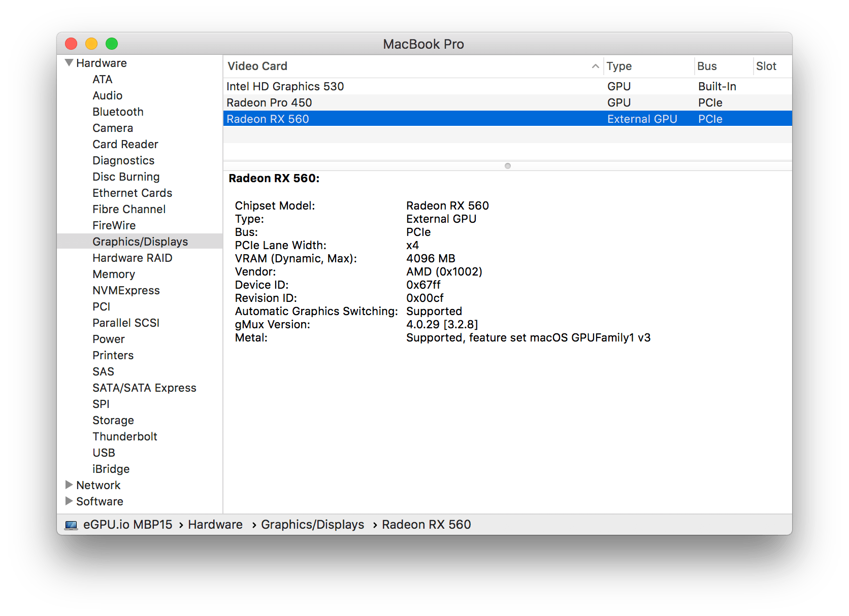Open Hardware RAID category
Screen dimensions: 849x616
tap(133, 258)
